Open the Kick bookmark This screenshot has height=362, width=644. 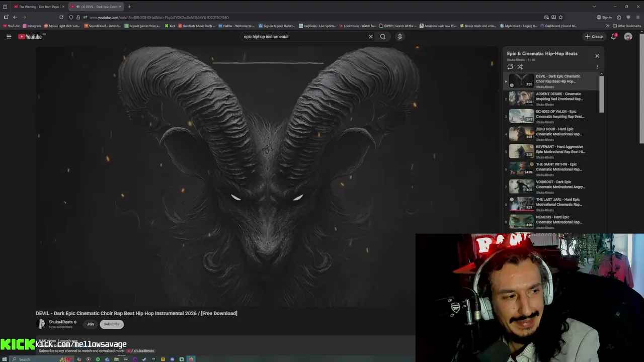coord(170,26)
